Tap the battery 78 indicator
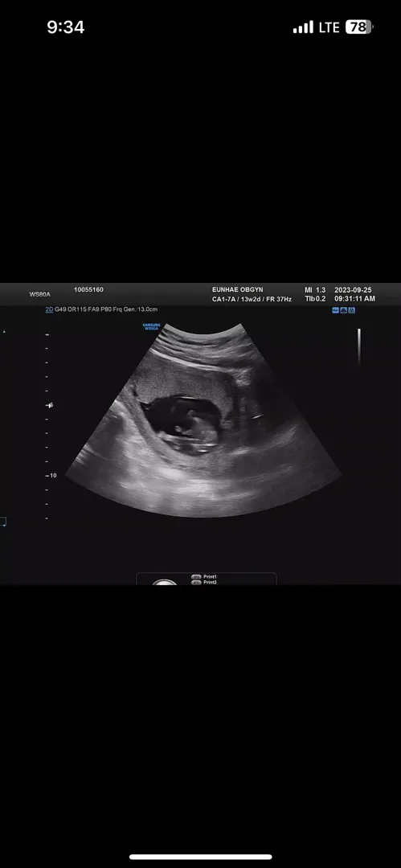The height and width of the screenshot is (868, 401). coord(359,27)
